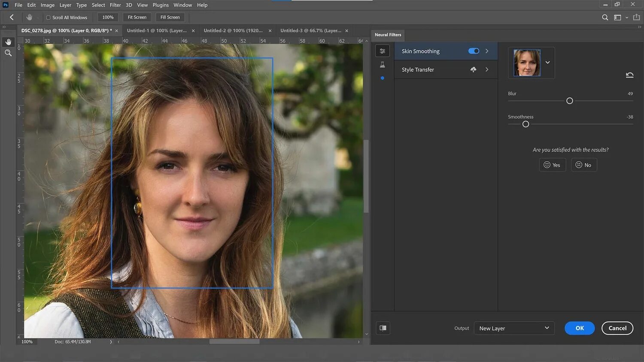Open the Output New Layer dropdown

tap(514, 328)
